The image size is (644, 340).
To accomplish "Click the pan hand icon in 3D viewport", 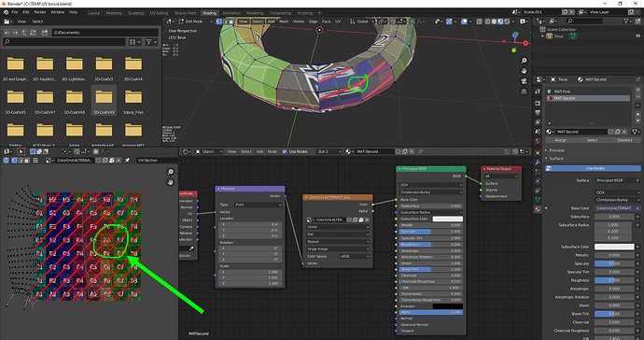I will tap(524, 71).
